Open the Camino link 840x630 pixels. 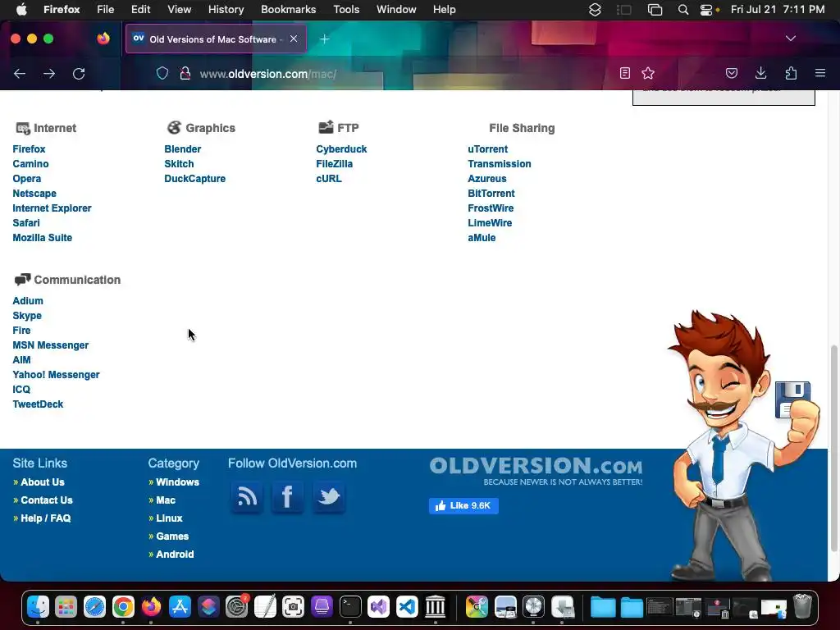(30, 164)
